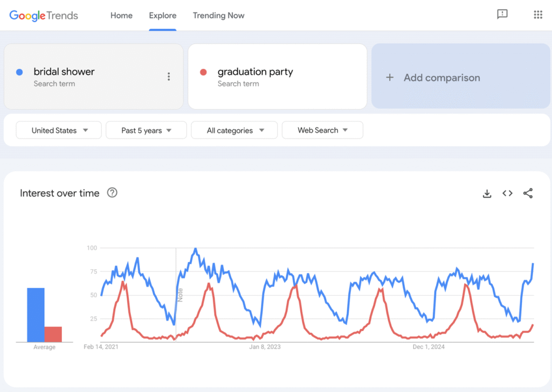Switch to the Trending Now tab
The width and height of the screenshot is (552, 392).
click(218, 16)
